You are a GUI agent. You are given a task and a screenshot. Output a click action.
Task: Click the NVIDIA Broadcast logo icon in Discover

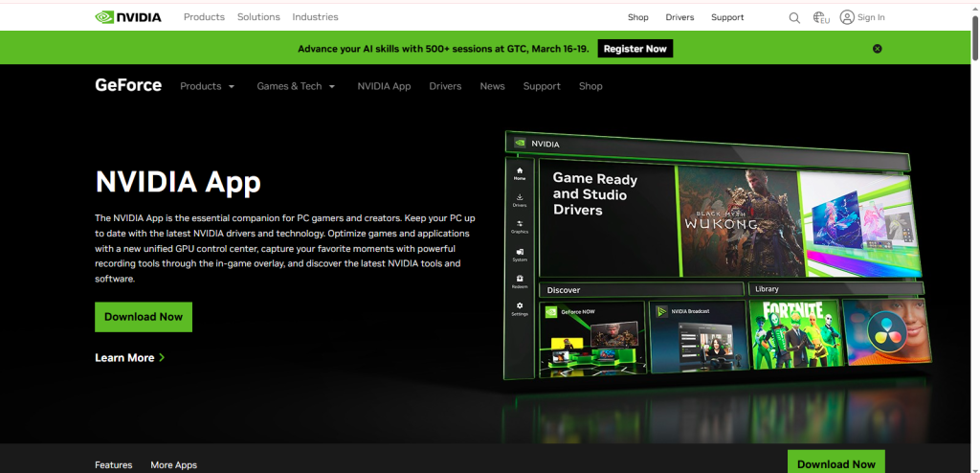pos(662,311)
